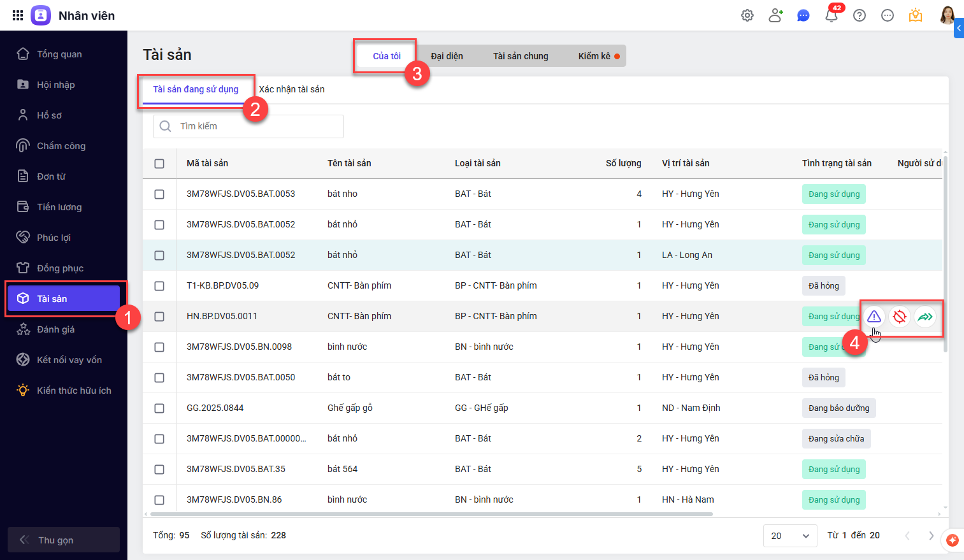Image resolution: width=964 pixels, height=560 pixels.
Task: Open the settings gear icon
Action: [747, 16]
